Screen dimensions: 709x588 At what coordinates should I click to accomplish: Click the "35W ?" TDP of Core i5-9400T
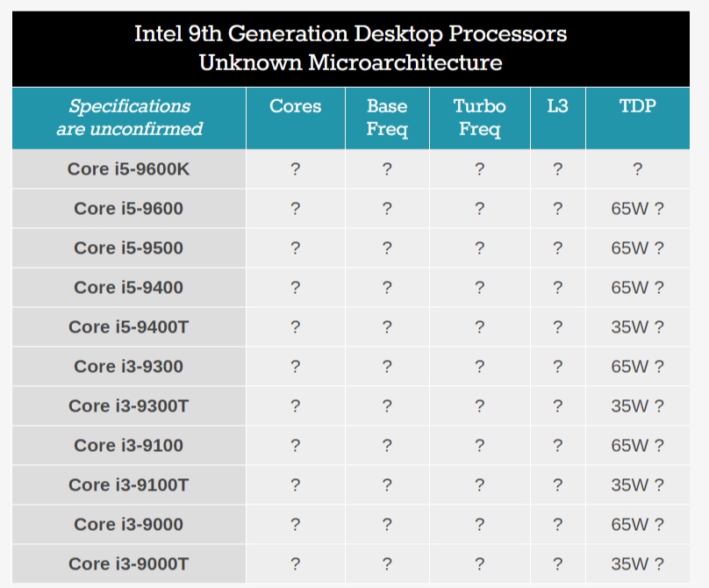pyautogui.click(x=638, y=327)
